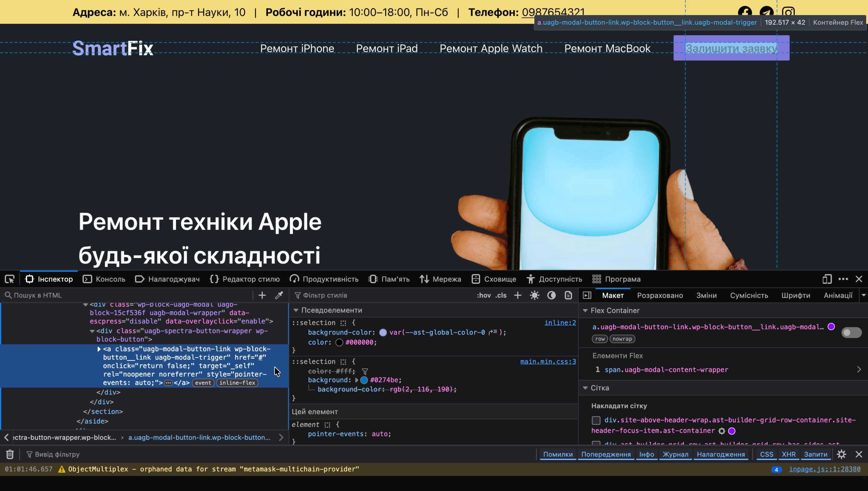Switch to the Налагоджувач tab
This screenshot has width=868, height=491.
[x=167, y=279]
